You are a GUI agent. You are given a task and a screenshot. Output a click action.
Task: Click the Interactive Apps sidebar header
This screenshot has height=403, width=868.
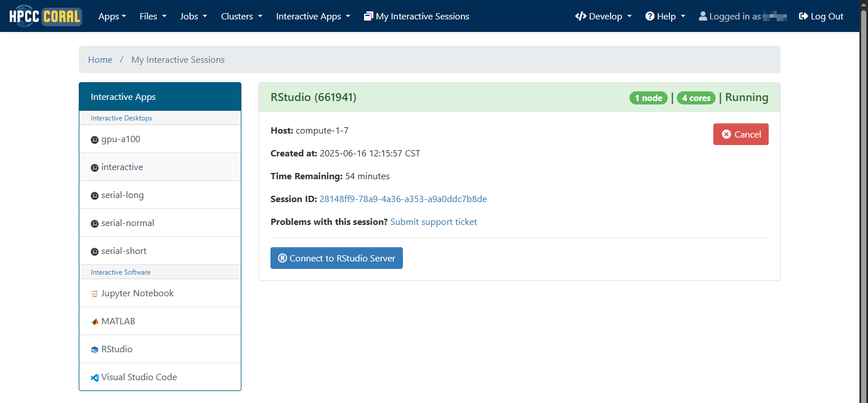(x=160, y=97)
